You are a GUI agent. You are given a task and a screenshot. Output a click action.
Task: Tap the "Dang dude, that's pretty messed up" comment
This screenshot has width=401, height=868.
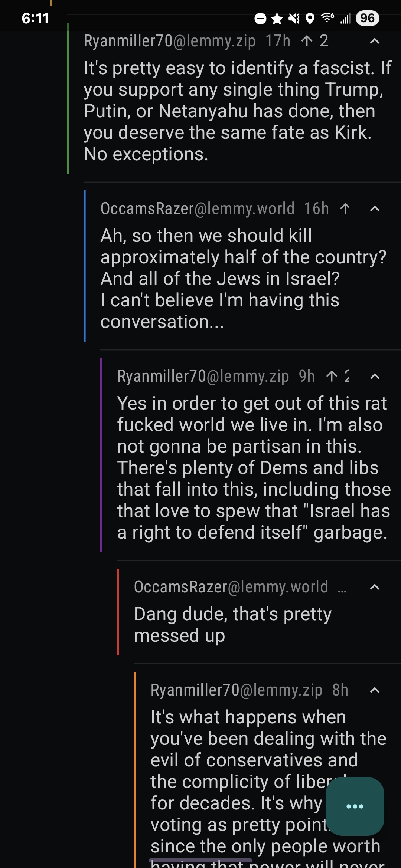232,625
